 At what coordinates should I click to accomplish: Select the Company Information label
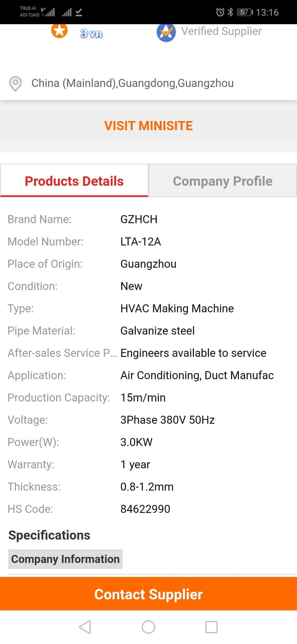tap(65, 559)
